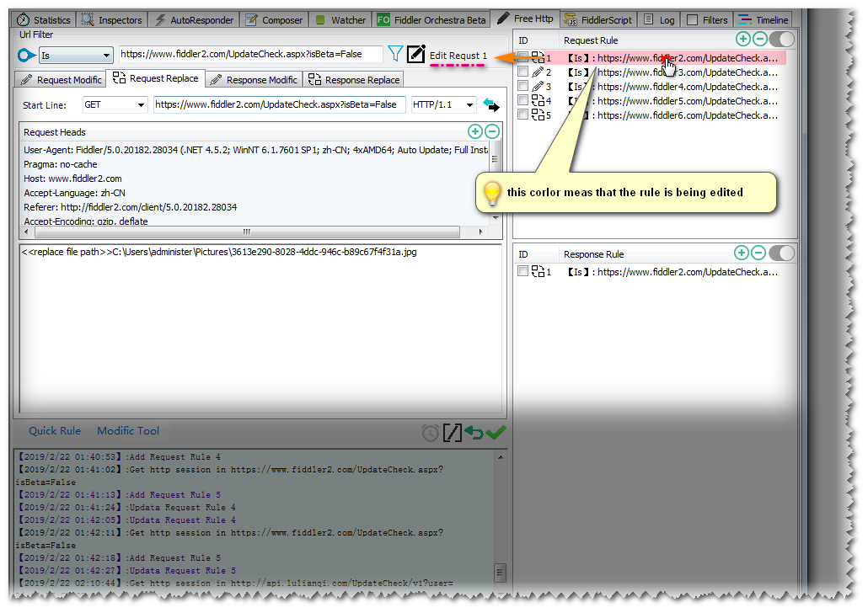Click the pencil icon of Request Rule 3
The width and height of the screenshot is (868, 613).
(538, 86)
